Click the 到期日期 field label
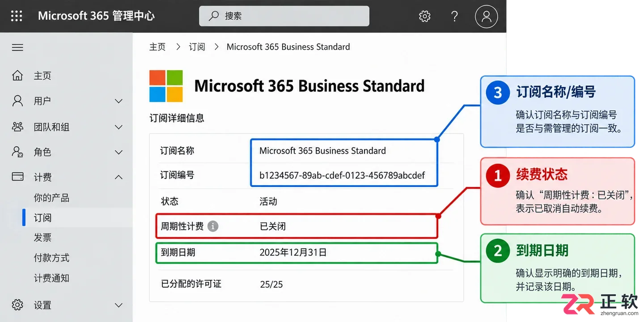Viewport: 644px width, 322px height. (178, 252)
